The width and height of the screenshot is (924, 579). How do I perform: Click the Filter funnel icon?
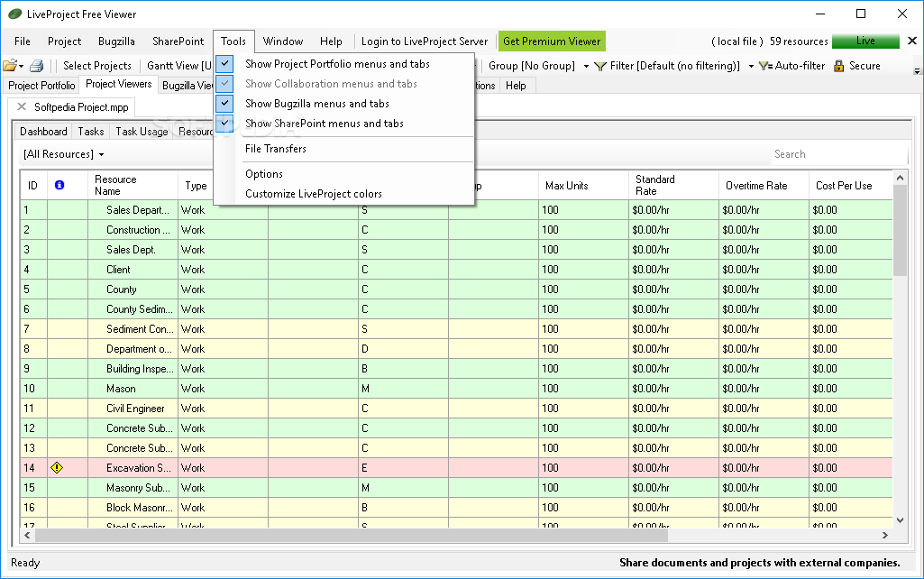600,66
